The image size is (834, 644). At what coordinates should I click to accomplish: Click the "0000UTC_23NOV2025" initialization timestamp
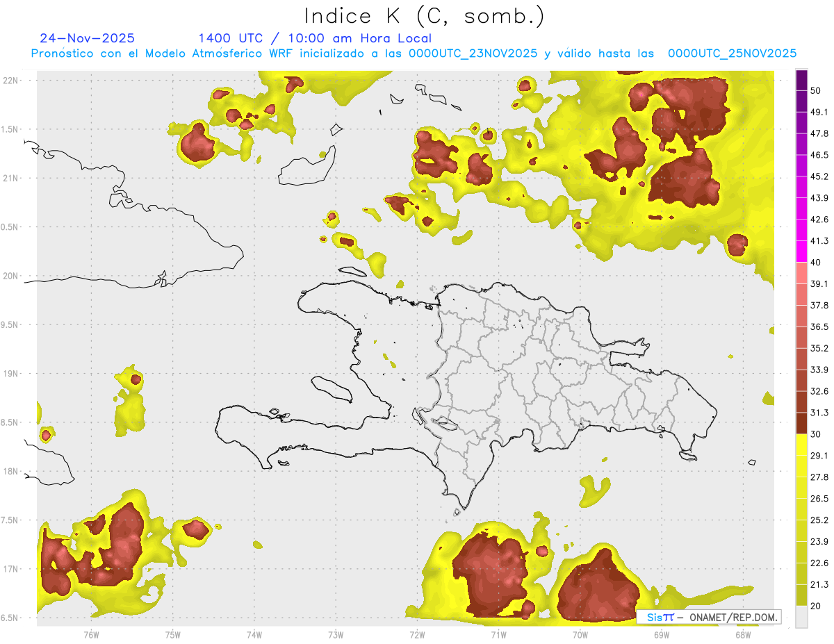pyautogui.click(x=473, y=53)
